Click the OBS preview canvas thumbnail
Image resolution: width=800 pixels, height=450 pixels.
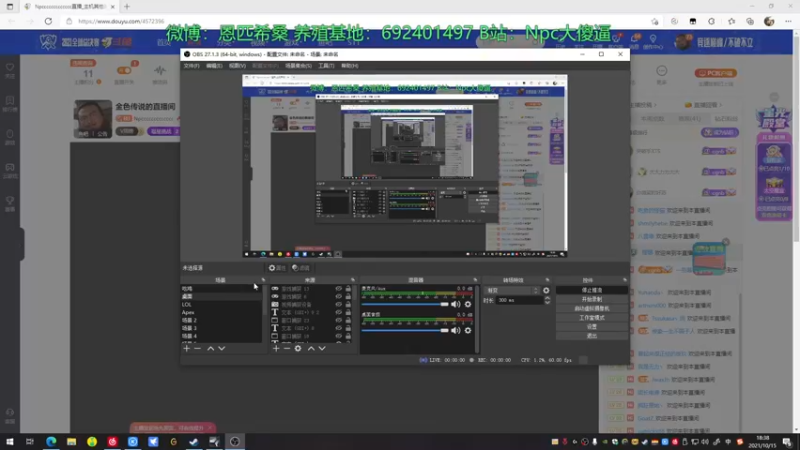pos(405,166)
